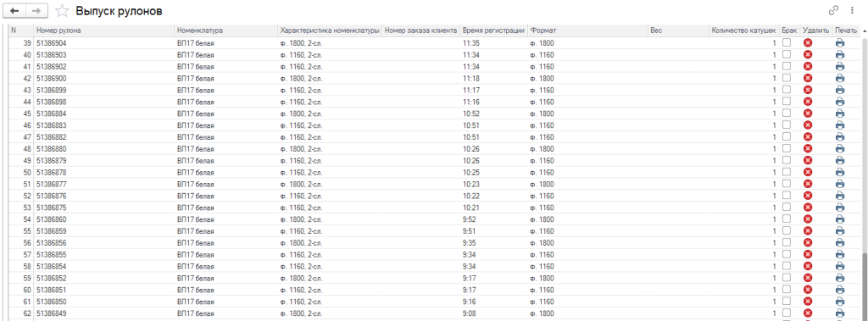Click the vertical scrollbar thumb
Viewport: 868px width, 321px height.
864,285
